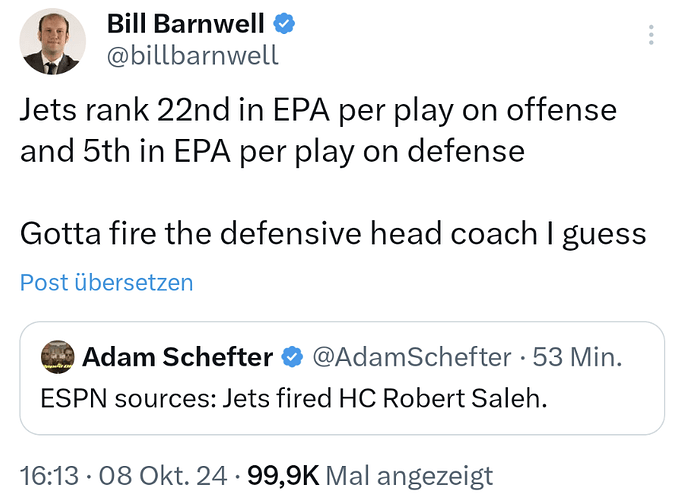Viewport: 685px width, 500px height.
Task: Open the @billbarnwell handle link
Action: (x=193, y=55)
